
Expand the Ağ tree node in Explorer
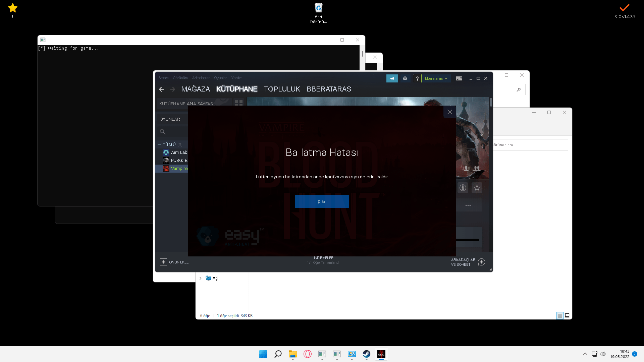200,278
